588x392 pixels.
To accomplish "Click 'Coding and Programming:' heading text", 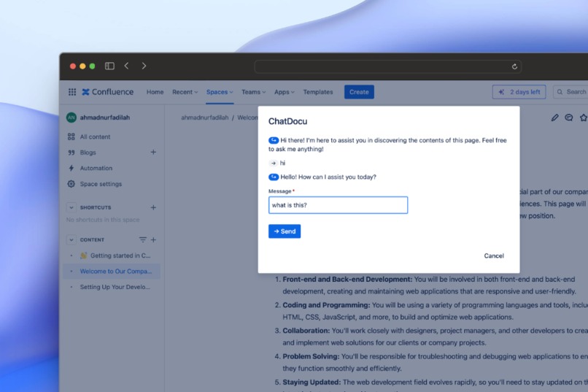I will (326, 305).
